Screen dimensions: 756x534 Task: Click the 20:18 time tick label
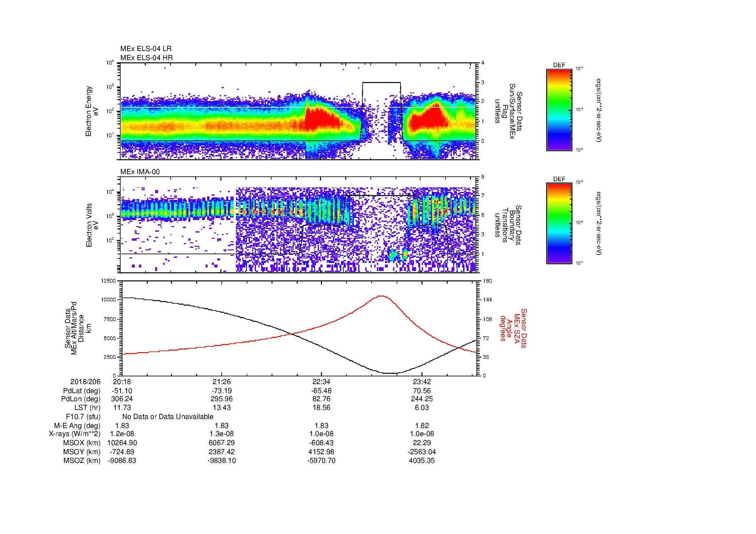pyautogui.click(x=122, y=382)
